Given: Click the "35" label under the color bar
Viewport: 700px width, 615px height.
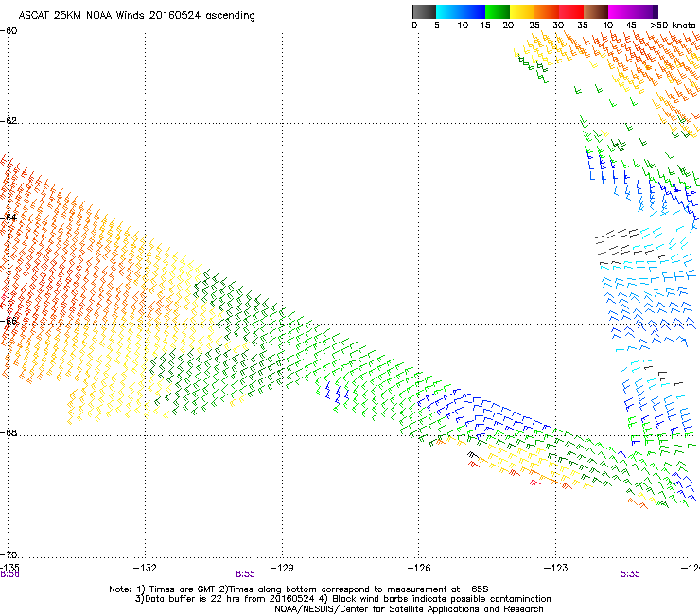Looking at the screenshot, I should point(583,26).
